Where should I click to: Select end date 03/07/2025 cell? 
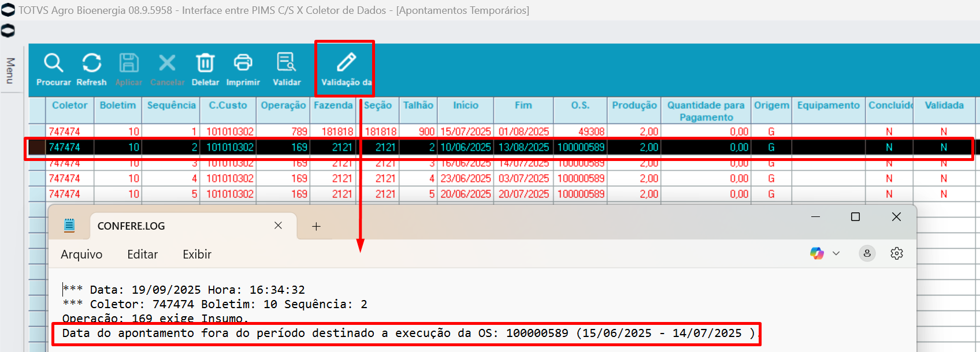[x=524, y=178]
